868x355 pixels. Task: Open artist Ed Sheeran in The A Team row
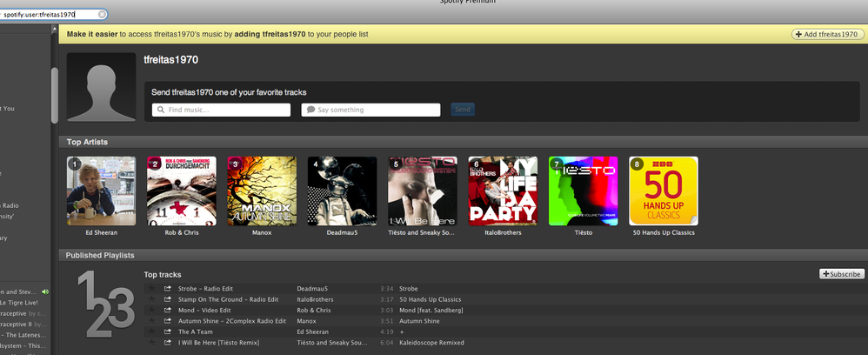point(313,332)
